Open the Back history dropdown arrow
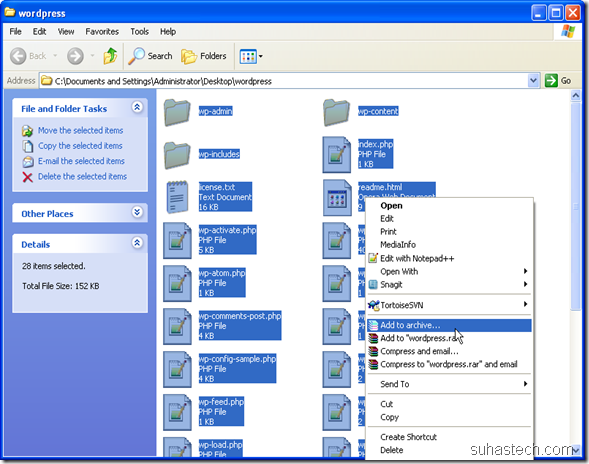589x464 pixels. (55, 56)
